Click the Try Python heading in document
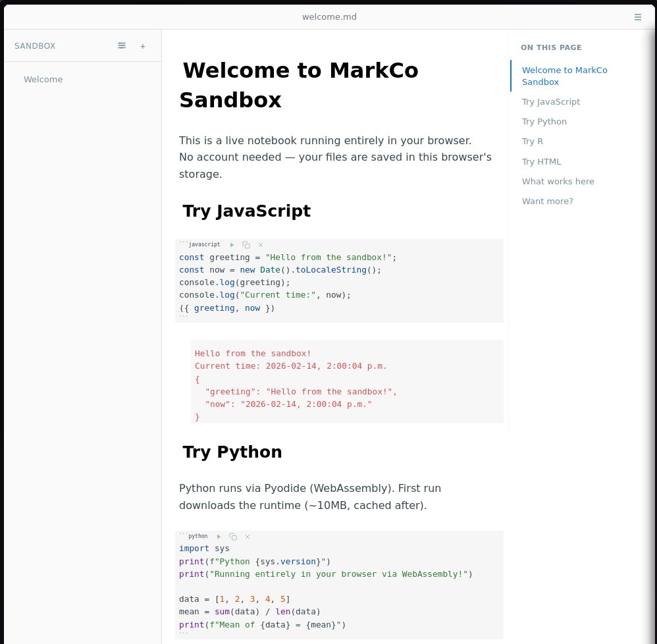 (x=232, y=452)
